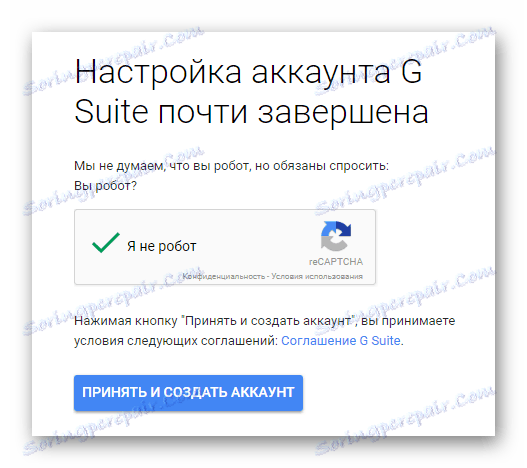
Task: Click the 'Нажимая кнопку' agreement sentence
Action: point(265,321)
